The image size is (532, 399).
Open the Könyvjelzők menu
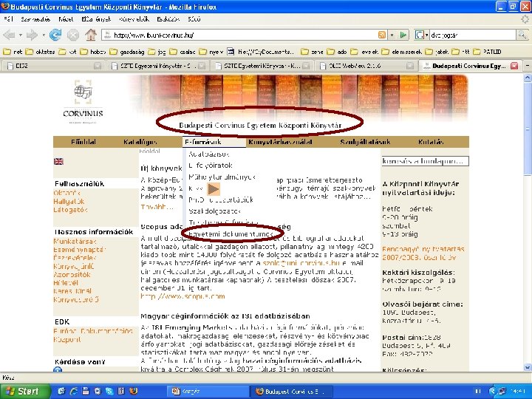[x=134, y=19]
